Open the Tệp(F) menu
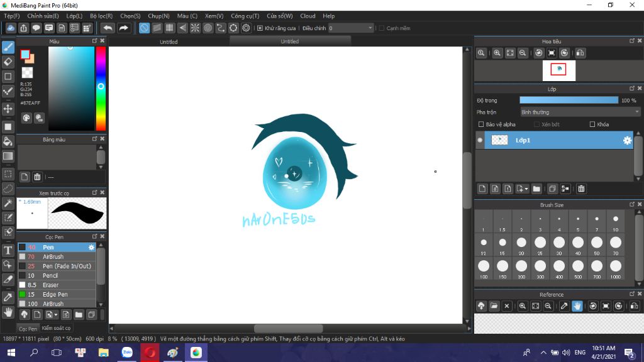Screen dimensions: 644x362 (11, 16)
